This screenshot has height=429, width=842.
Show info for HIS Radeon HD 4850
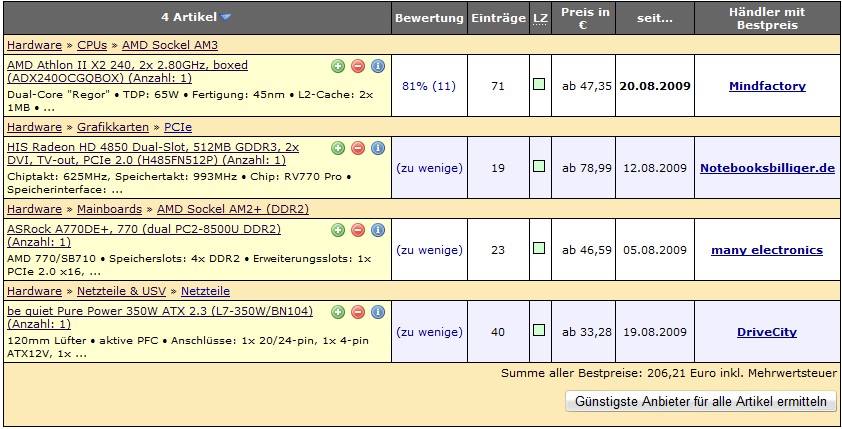(378, 148)
